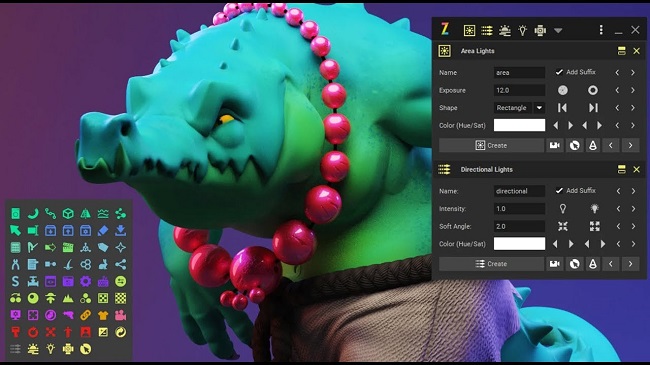Click cursor-select icon in Directional Lights row
This screenshot has height=365, width=650.
(575, 264)
